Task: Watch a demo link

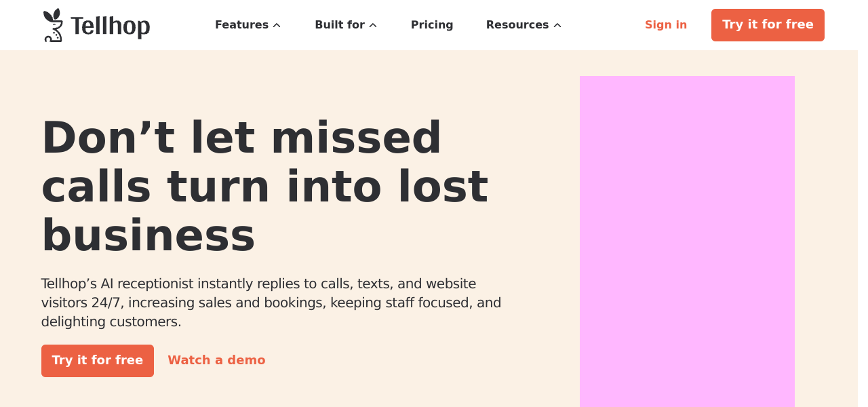Action: (216, 360)
